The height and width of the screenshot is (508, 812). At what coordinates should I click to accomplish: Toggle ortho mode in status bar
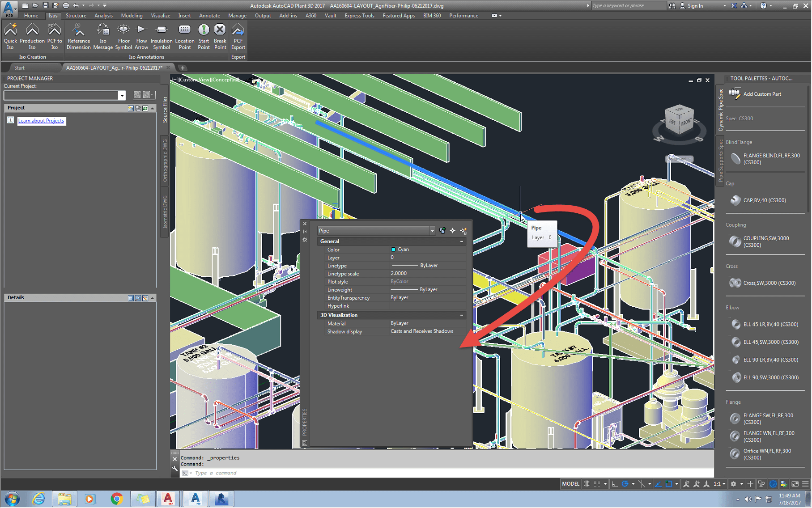pos(615,484)
